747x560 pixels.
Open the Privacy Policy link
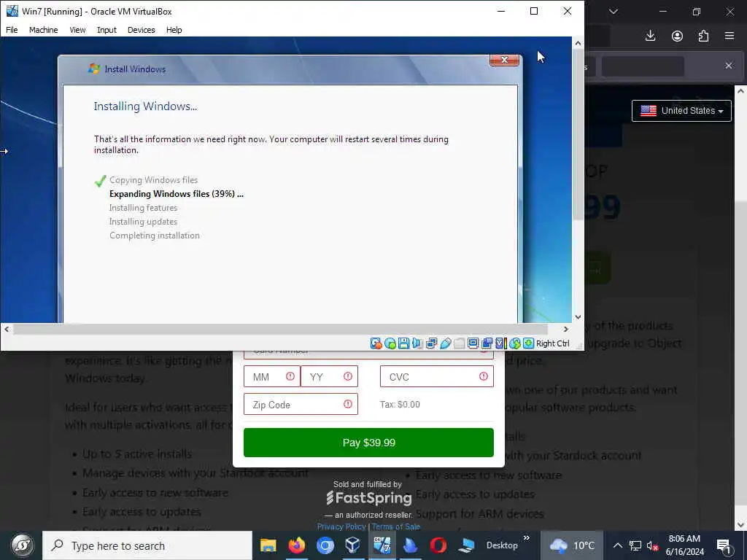tap(341, 526)
